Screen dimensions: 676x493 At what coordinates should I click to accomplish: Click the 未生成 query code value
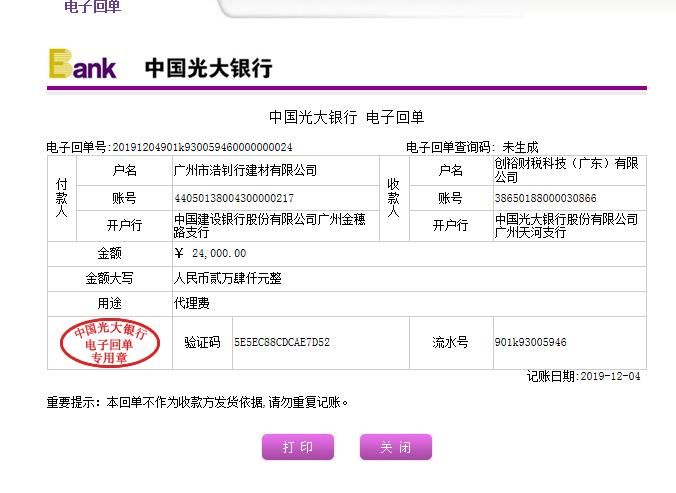pos(520,147)
